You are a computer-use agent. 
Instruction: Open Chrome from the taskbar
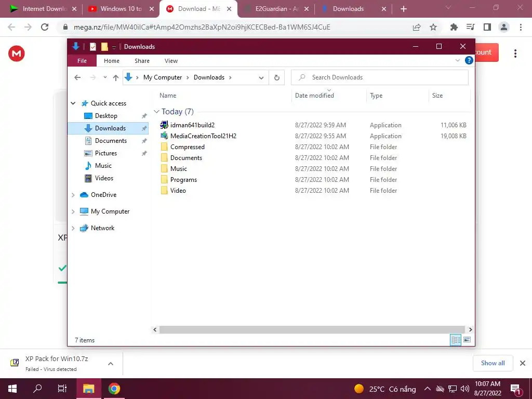pos(114,389)
